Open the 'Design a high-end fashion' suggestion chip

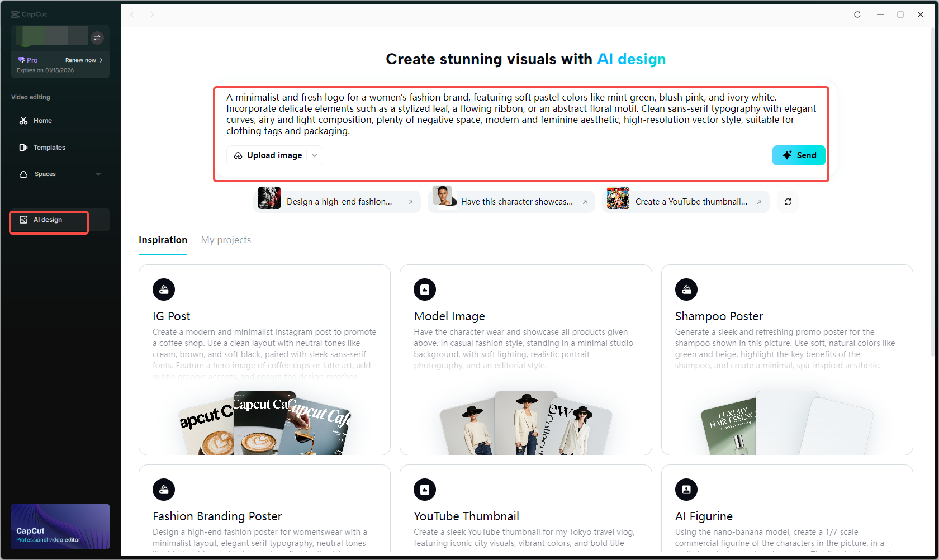[338, 201]
